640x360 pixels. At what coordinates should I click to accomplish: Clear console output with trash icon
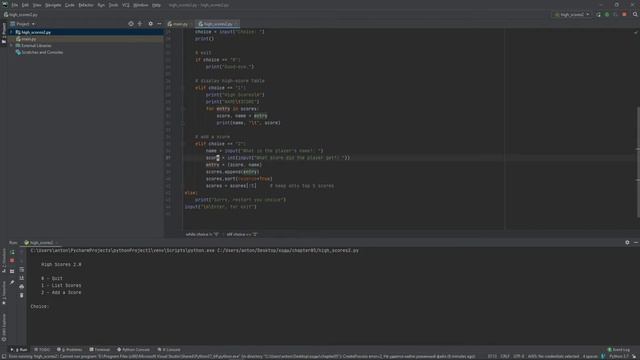click(22, 296)
